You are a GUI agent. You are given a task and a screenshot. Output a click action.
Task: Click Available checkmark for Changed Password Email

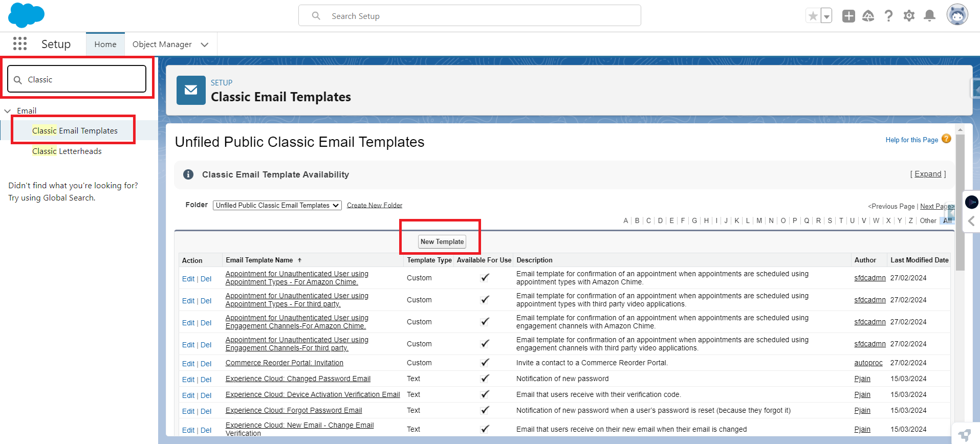(484, 379)
